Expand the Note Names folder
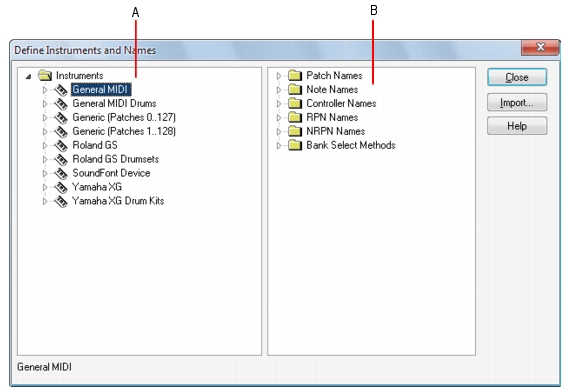This screenshot has width=571, height=392. (279, 90)
